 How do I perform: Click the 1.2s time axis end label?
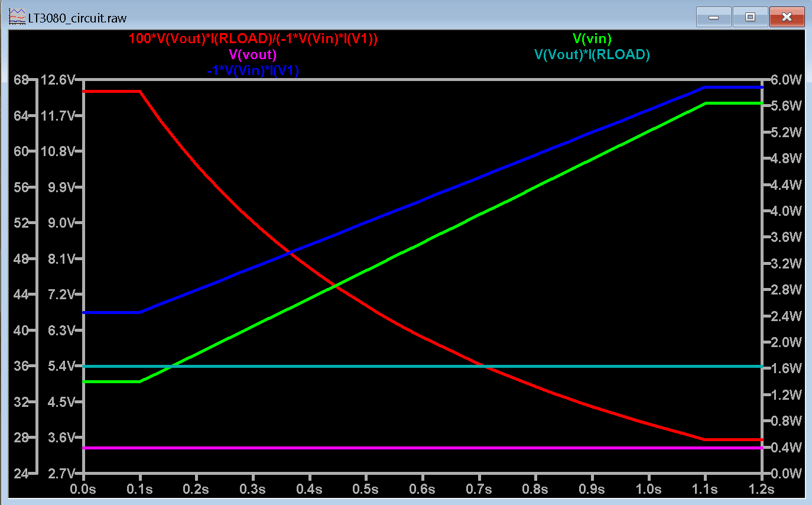762,490
